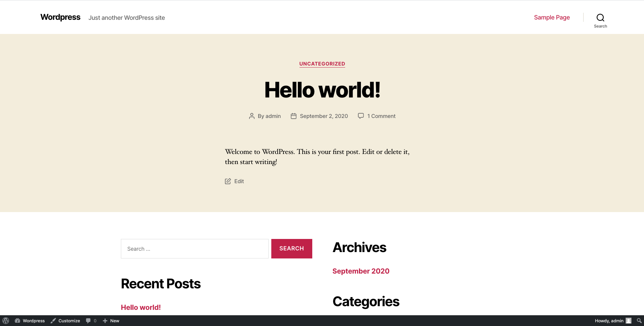
Task: View posts by author admin
Action: [x=273, y=116]
